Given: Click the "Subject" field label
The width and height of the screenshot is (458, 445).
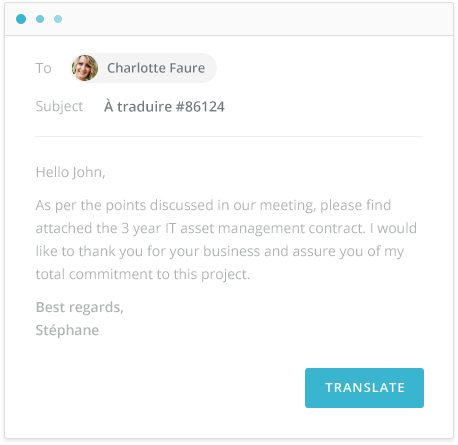Looking at the screenshot, I should [x=59, y=107].
